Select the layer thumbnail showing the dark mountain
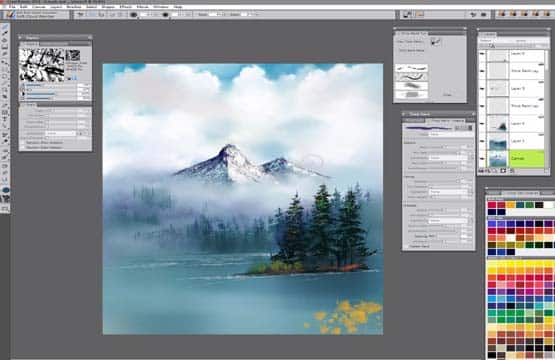555x360 pixels. tap(498, 124)
